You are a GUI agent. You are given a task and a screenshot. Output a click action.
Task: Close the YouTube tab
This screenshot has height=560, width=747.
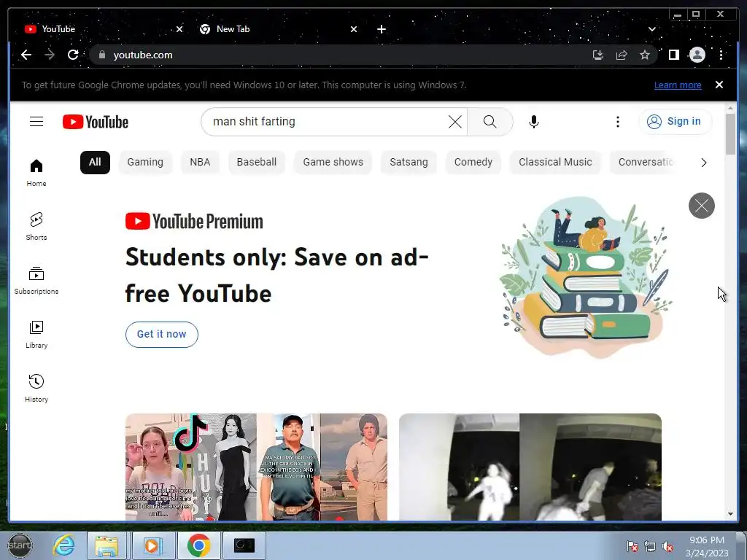(179, 29)
